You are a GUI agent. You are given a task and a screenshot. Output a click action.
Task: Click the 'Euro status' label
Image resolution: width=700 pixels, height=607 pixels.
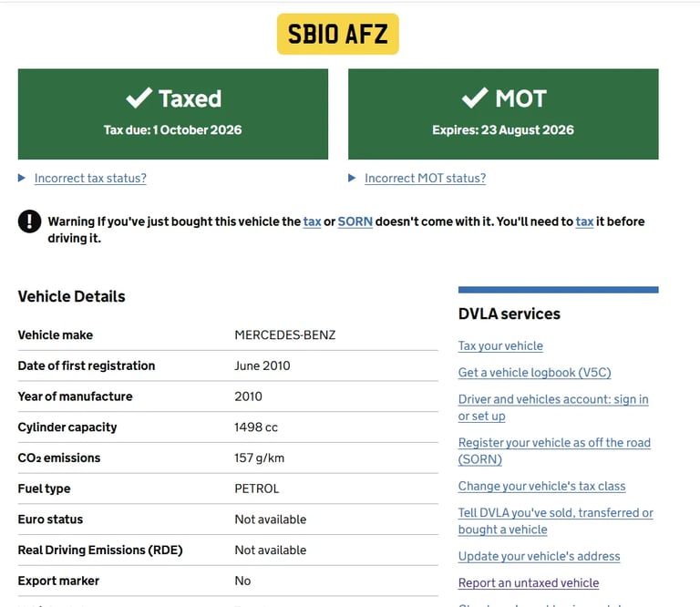[x=50, y=520]
